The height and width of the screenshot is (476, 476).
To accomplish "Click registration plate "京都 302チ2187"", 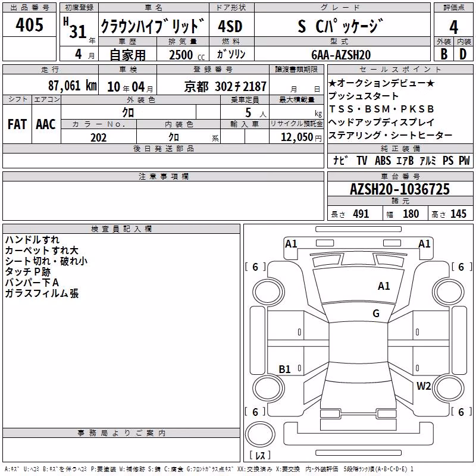I will pos(226,87).
